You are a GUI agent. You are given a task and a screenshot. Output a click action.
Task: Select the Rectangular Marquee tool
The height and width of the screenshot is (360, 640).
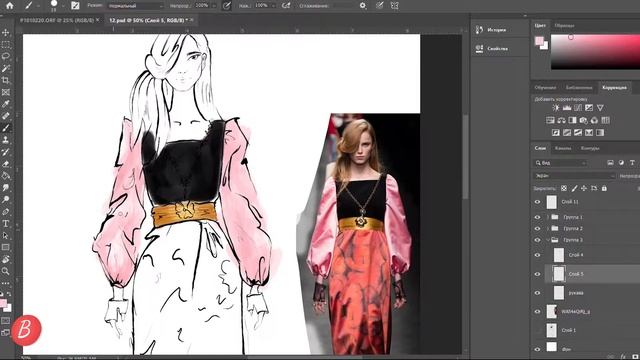6,44
